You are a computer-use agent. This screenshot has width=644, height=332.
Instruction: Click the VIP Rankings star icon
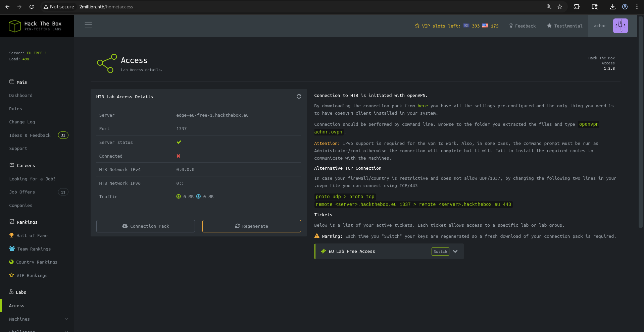point(12,275)
